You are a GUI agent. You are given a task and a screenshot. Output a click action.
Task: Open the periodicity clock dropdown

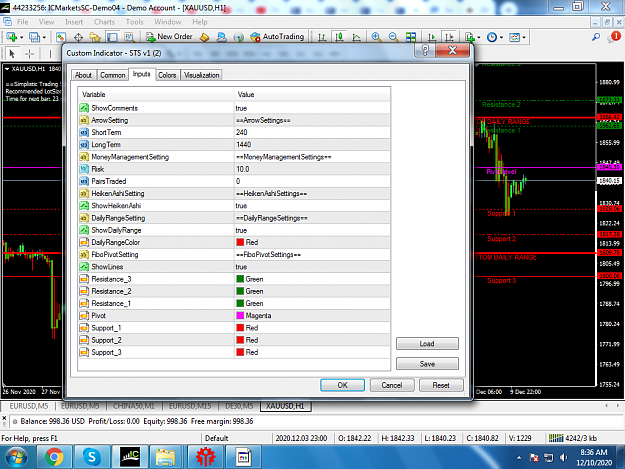(494, 37)
